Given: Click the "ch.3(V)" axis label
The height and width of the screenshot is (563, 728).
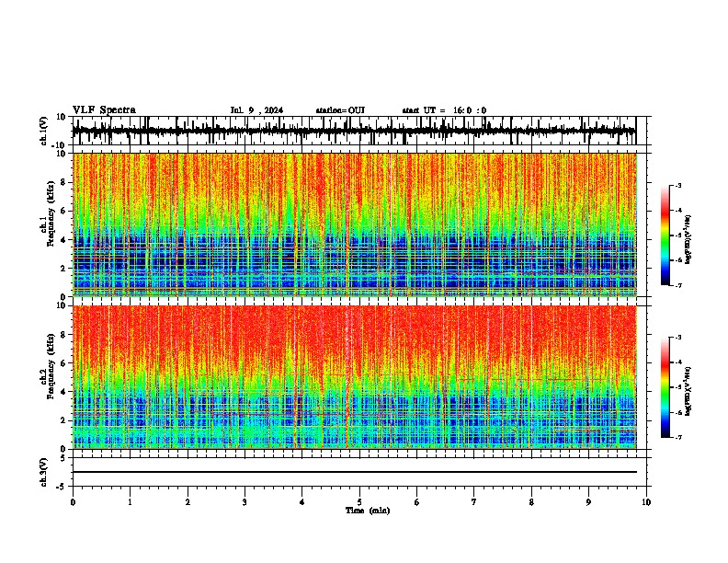Looking at the screenshot, I should point(44,472).
